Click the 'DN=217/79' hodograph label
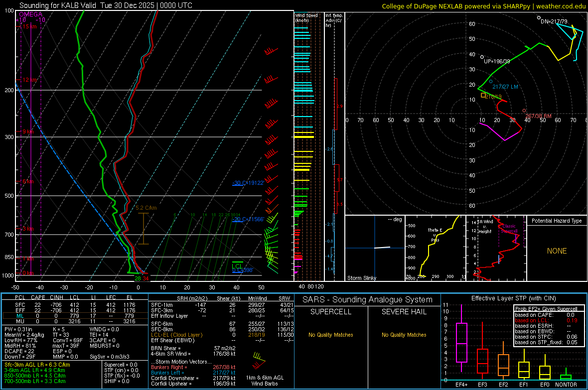 pyautogui.click(x=554, y=22)
